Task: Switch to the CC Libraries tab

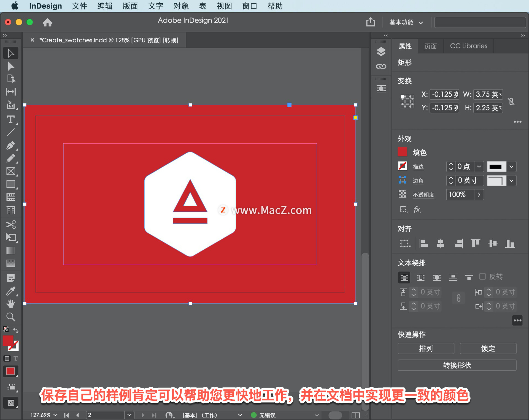Action: (x=468, y=46)
